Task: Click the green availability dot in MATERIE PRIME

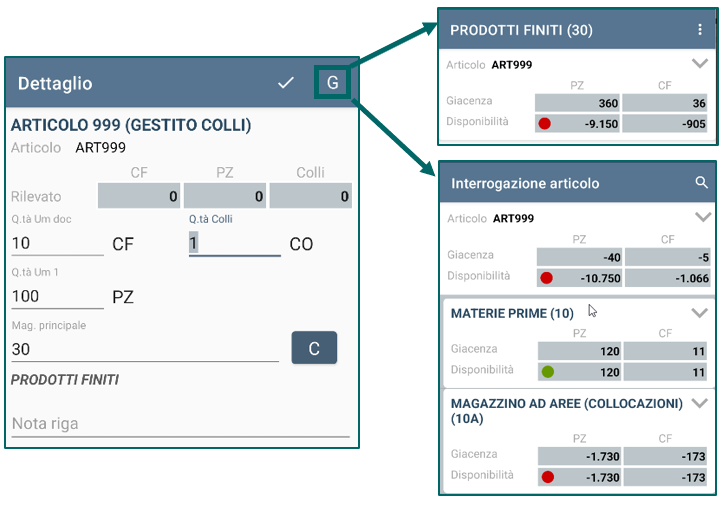Action: click(x=548, y=372)
